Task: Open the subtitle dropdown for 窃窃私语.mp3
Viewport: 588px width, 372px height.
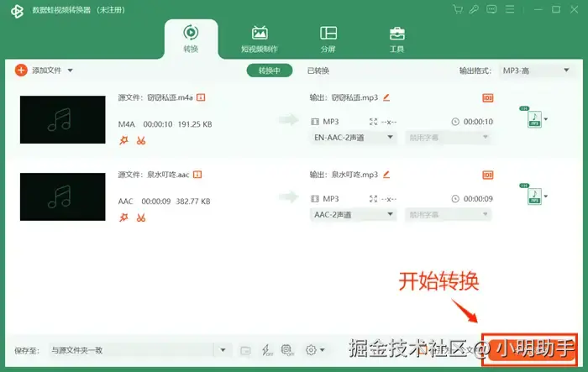Action: click(448, 138)
